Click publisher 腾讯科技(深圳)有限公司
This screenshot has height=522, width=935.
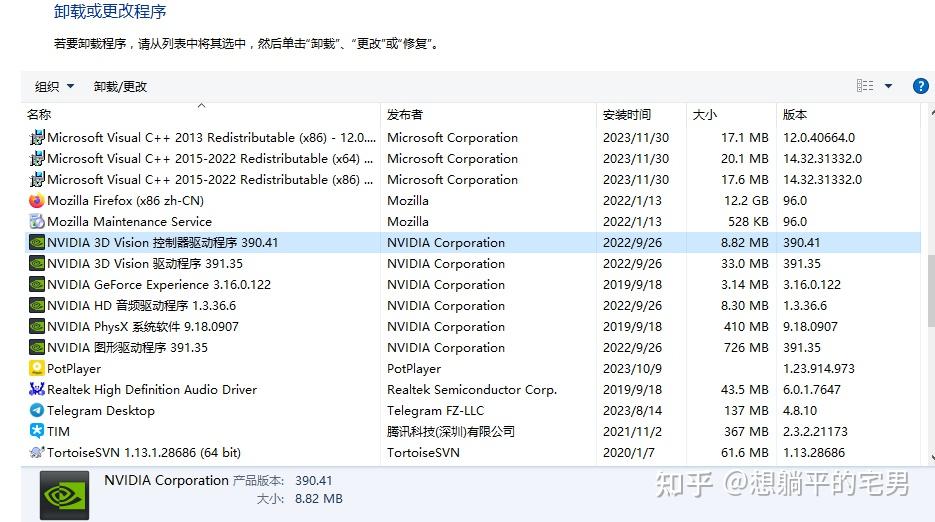[450, 431]
